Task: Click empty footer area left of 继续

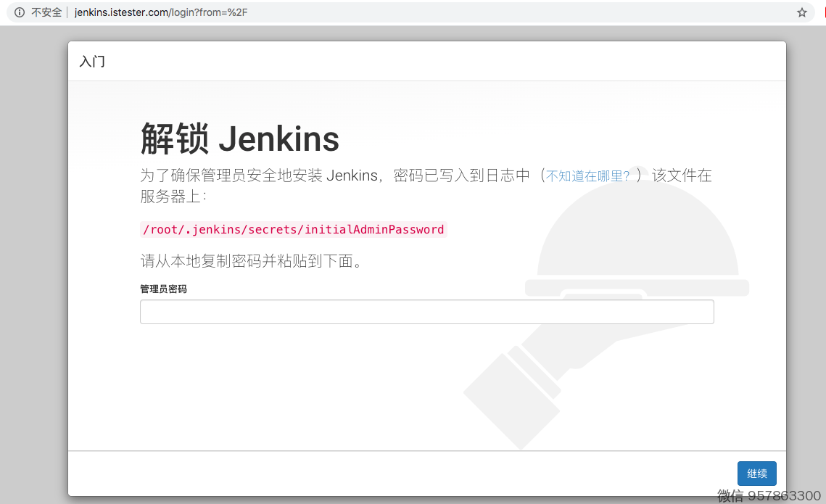Action: [x=399, y=474]
